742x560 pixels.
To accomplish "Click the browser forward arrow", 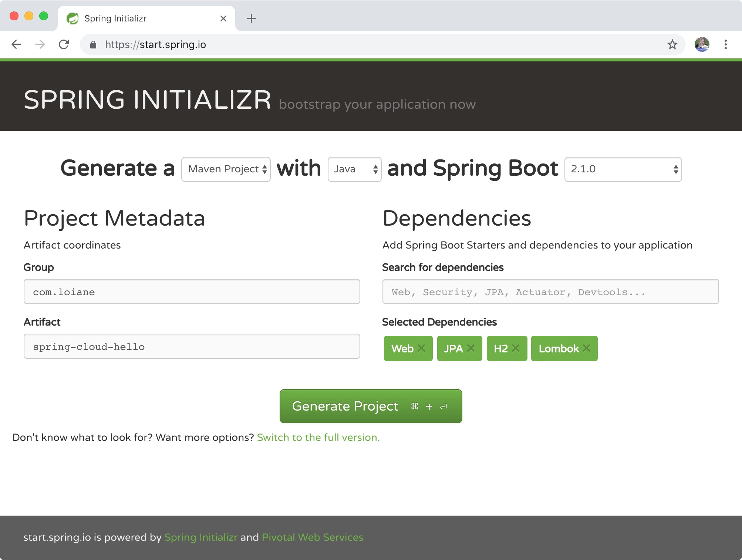I will tap(40, 44).
